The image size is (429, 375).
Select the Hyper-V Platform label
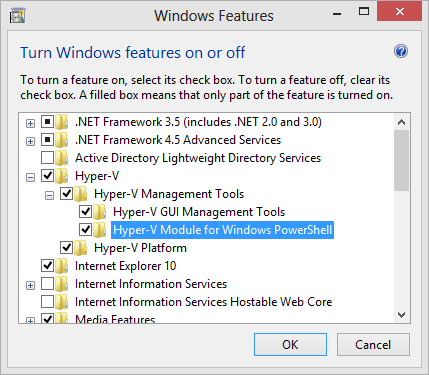pyautogui.click(x=140, y=248)
